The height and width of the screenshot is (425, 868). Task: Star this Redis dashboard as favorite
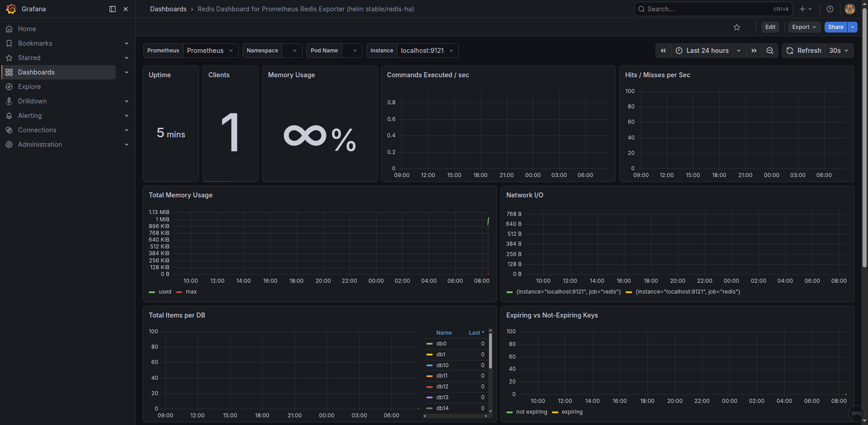[x=737, y=27]
